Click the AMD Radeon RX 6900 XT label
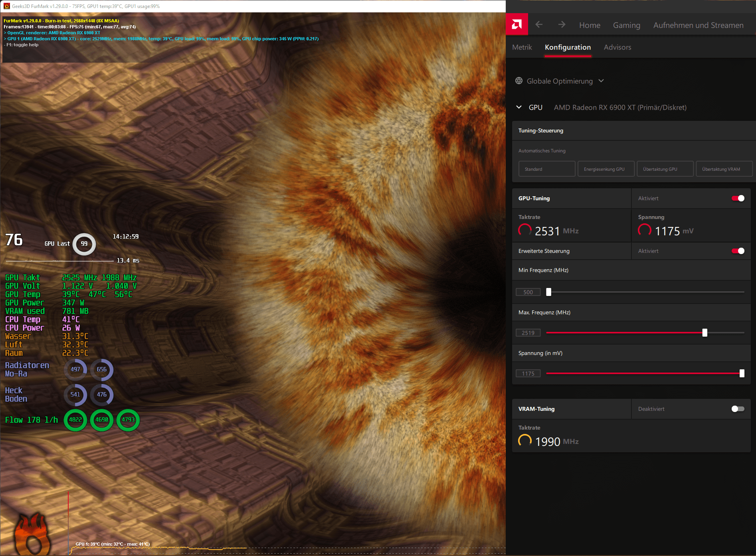756x556 pixels. [620, 107]
